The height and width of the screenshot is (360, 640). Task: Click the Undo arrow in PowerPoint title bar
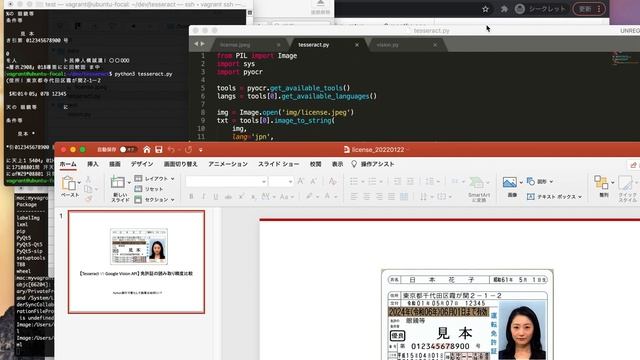(x=171, y=150)
